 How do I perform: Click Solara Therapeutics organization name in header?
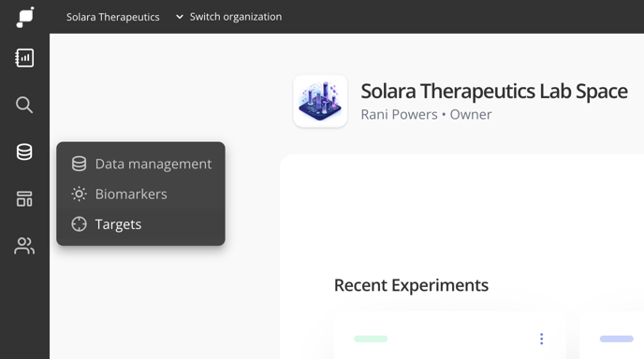113,17
